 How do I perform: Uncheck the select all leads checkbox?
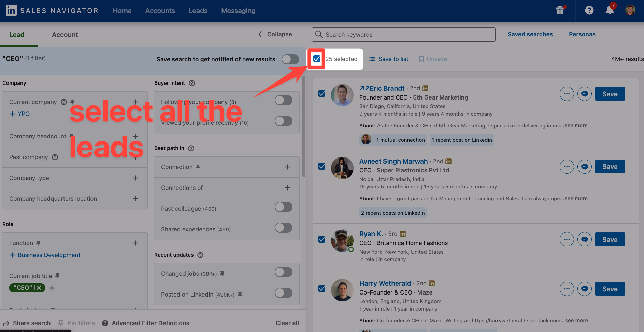pyautogui.click(x=317, y=59)
